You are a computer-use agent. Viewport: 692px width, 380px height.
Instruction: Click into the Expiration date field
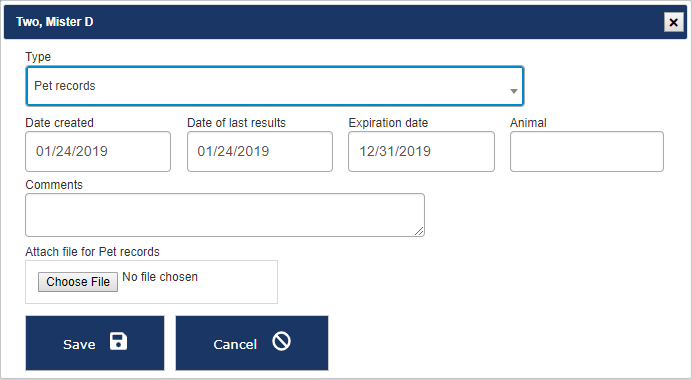click(421, 151)
